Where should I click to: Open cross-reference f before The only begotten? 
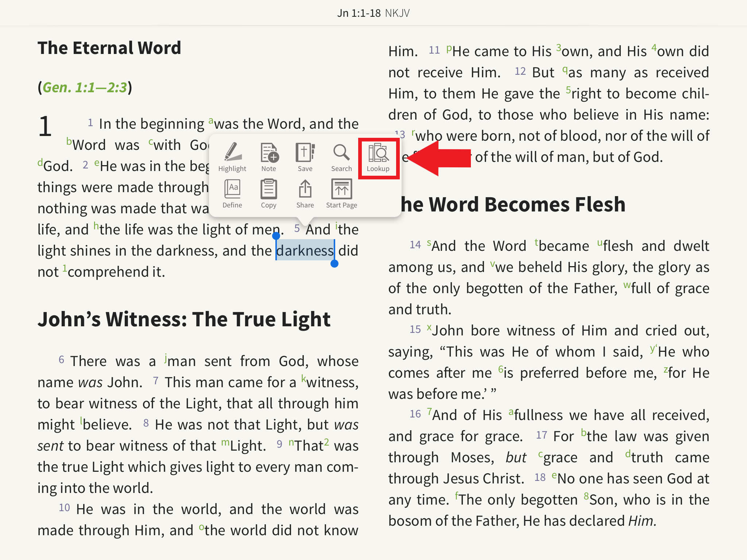[x=456, y=496]
